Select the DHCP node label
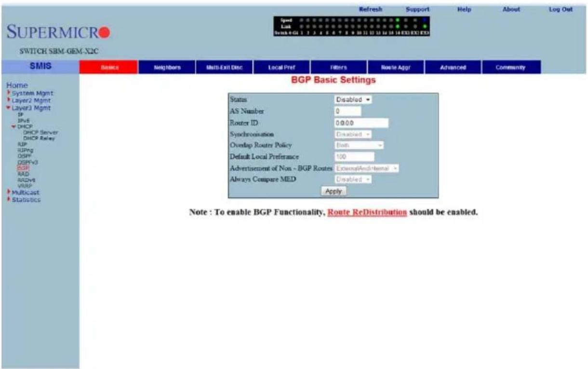This screenshot has height=369, width=588. (x=25, y=127)
